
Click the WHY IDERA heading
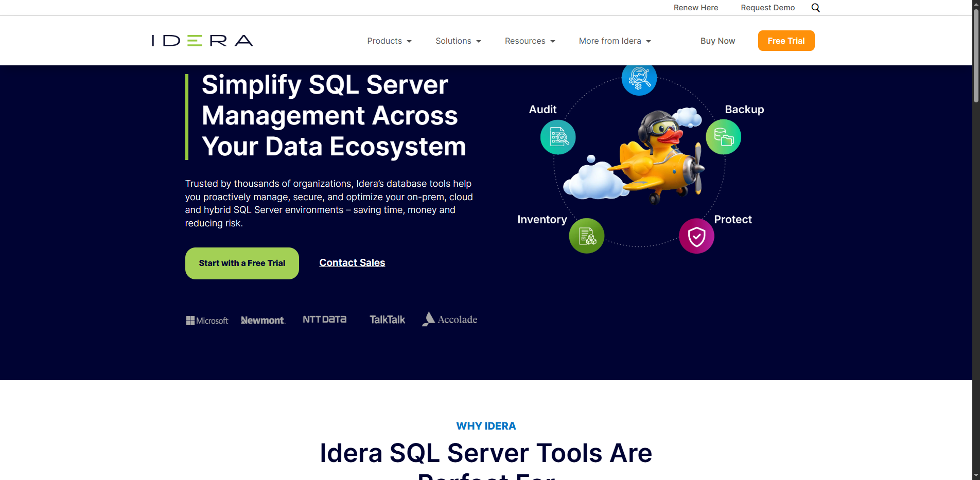pos(486,426)
